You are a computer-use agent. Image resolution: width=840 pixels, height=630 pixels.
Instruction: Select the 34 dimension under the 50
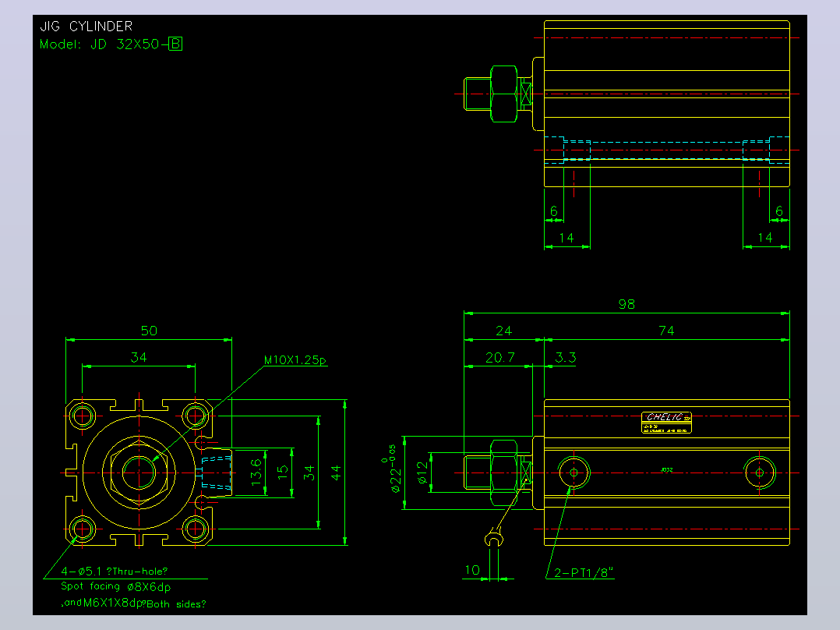(x=139, y=357)
